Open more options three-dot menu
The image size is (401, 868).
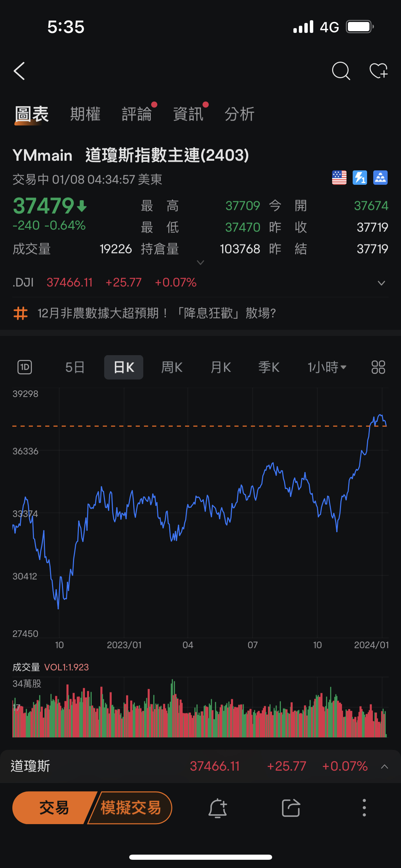click(364, 808)
